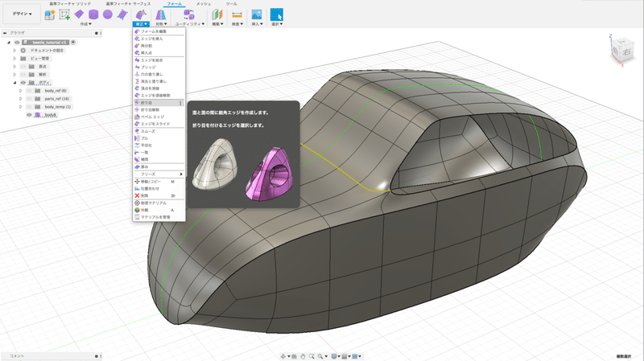
Task: Hide the body8 body via eye icon
Action: (x=29, y=115)
